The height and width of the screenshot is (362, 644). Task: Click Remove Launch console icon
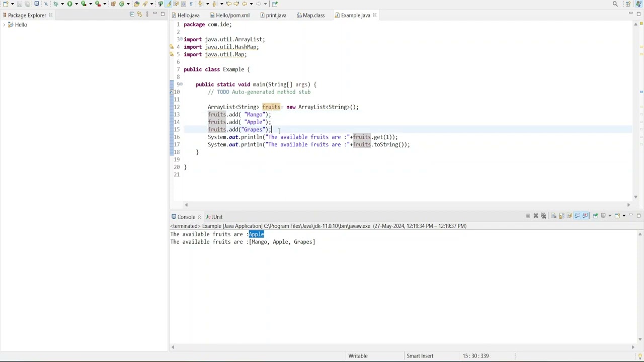(x=536, y=216)
